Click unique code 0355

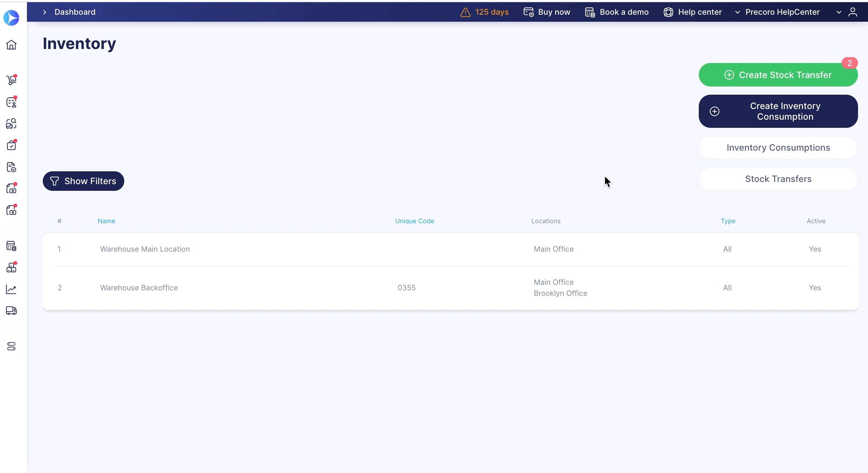(406, 288)
